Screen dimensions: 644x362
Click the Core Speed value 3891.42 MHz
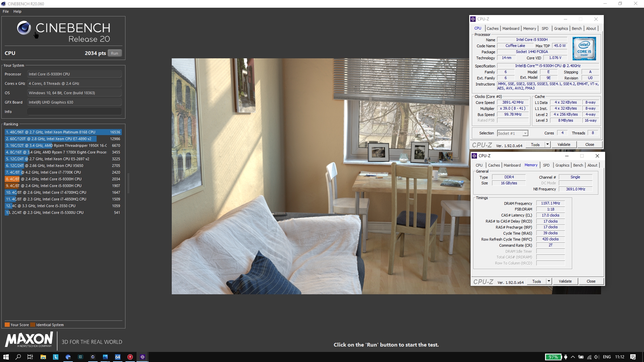(513, 103)
